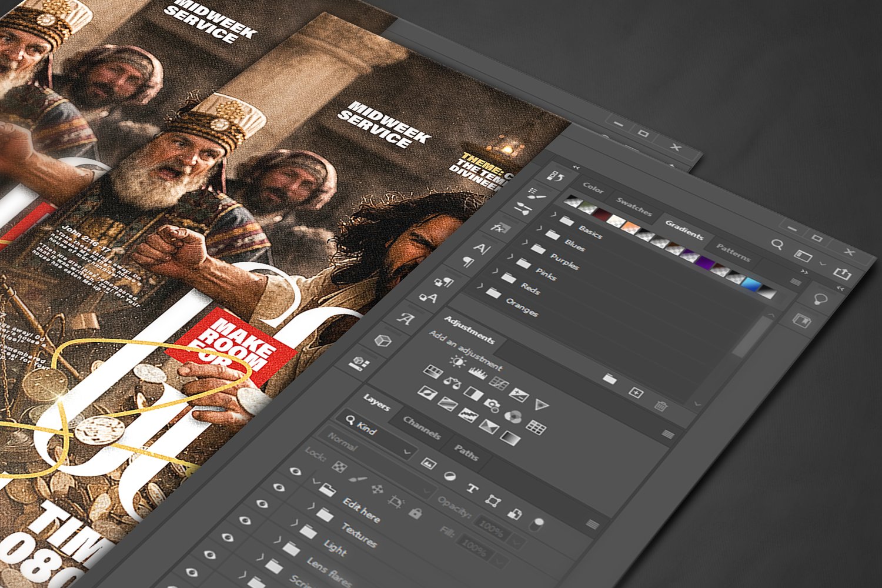Filter layers by type layers icon
The image size is (882, 588).
pyautogui.click(x=472, y=488)
